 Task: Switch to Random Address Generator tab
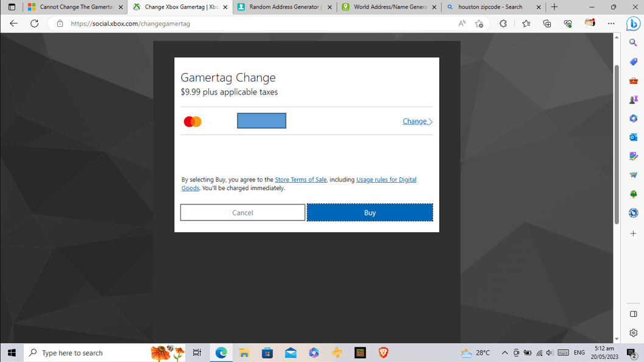285,7
